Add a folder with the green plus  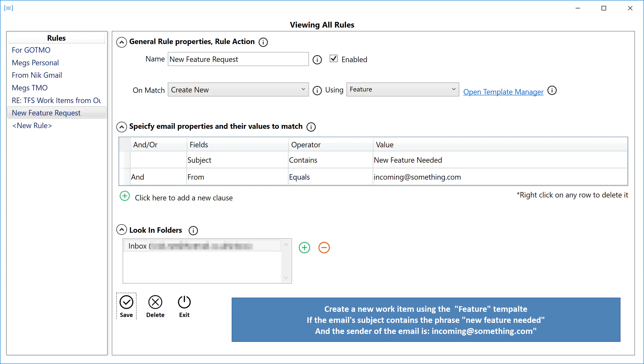click(304, 247)
